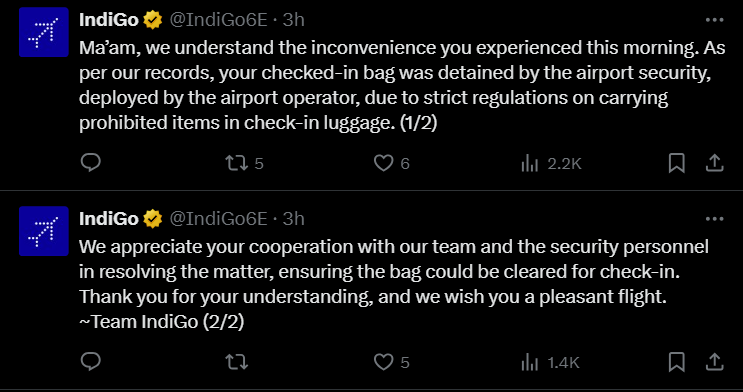The width and height of the screenshot is (743, 392).
Task: Reply to the first IndiGo tweet (1/2)
Action: coord(91,163)
